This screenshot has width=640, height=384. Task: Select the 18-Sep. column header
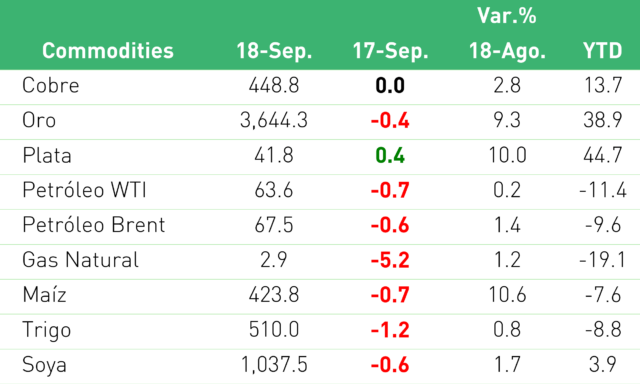click(274, 52)
